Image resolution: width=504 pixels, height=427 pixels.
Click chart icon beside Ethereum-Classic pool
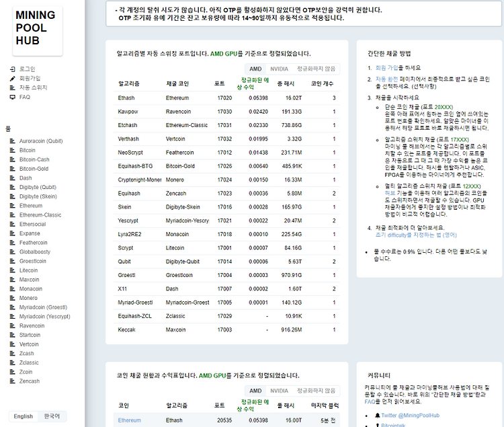click(13, 215)
